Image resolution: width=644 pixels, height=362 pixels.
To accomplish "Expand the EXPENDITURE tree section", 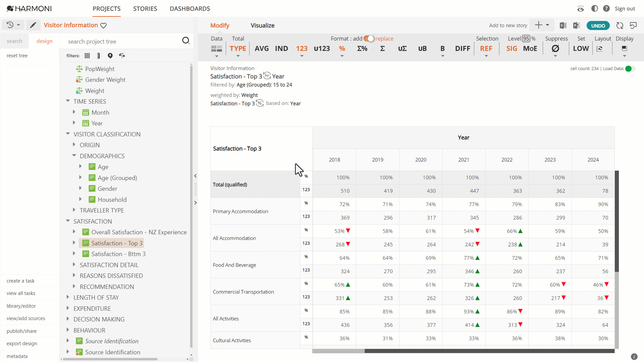I will pos(68,308).
